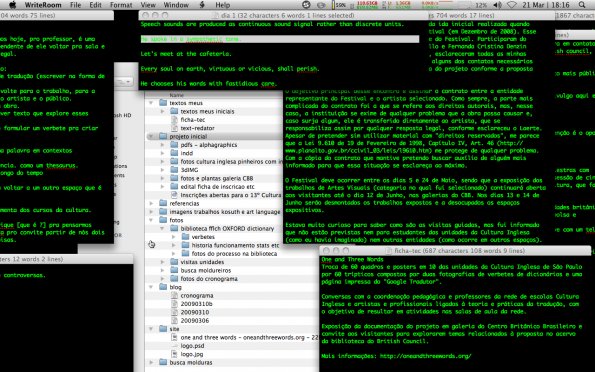Open the Apple menu

13,5
